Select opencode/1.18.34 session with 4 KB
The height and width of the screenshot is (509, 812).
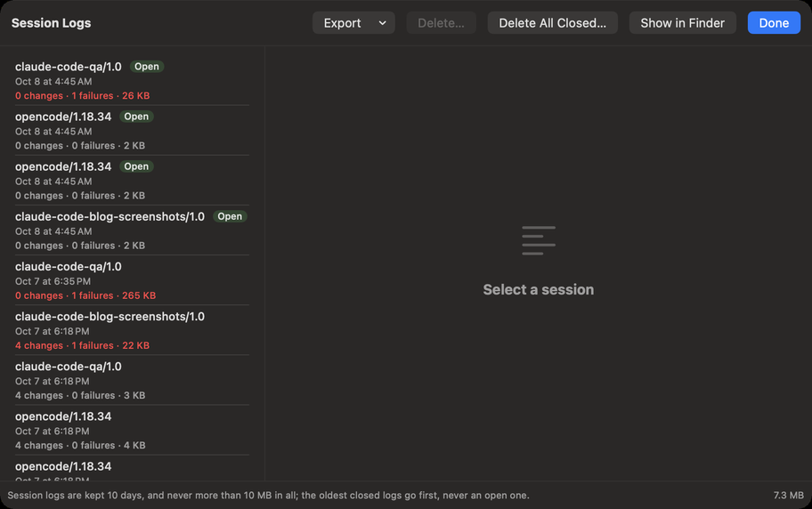132,431
